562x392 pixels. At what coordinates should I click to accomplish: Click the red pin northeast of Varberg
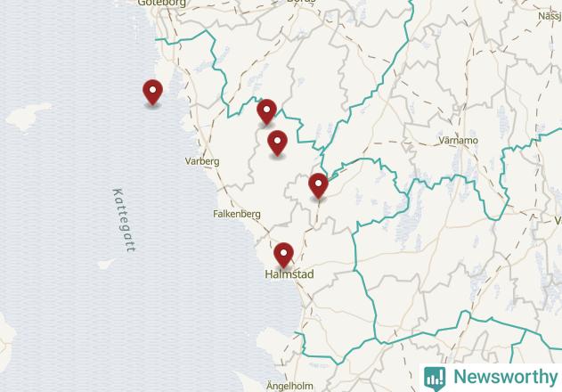click(x=277, y=143)
